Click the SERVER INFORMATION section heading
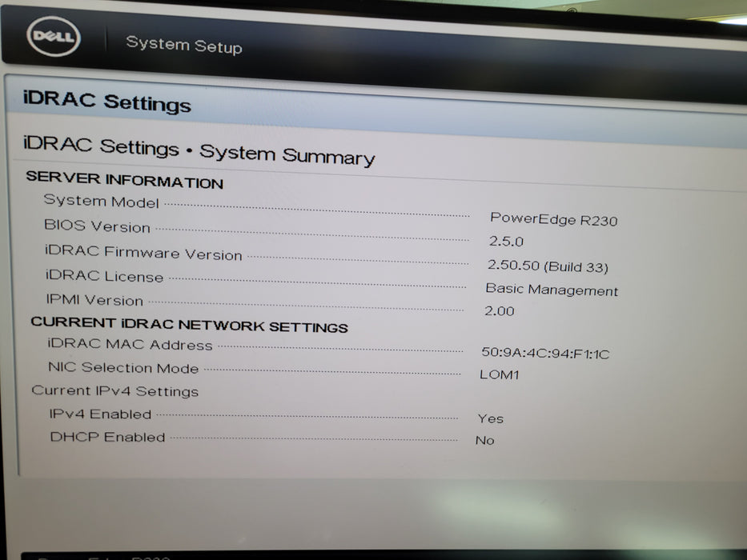The image size is (747, 560). (124, 179)
